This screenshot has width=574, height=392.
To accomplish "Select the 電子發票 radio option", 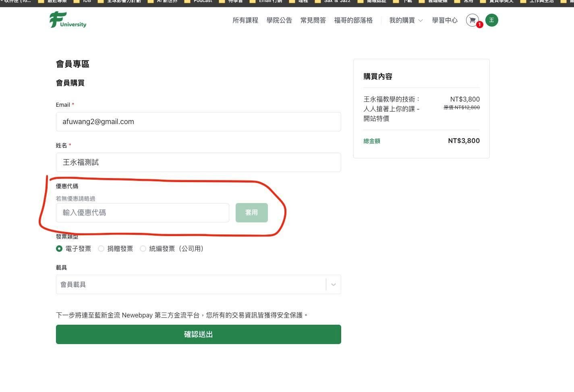I will (59, 249).
